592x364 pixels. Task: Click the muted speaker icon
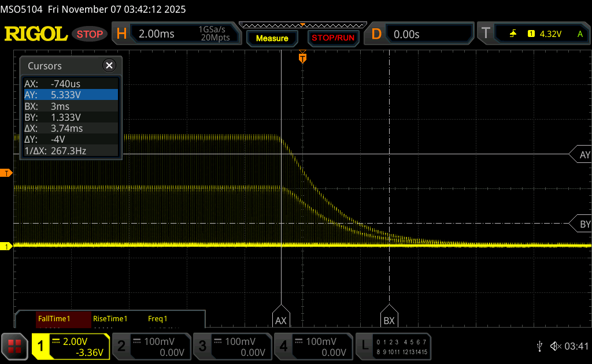click(x=555, y=346)
